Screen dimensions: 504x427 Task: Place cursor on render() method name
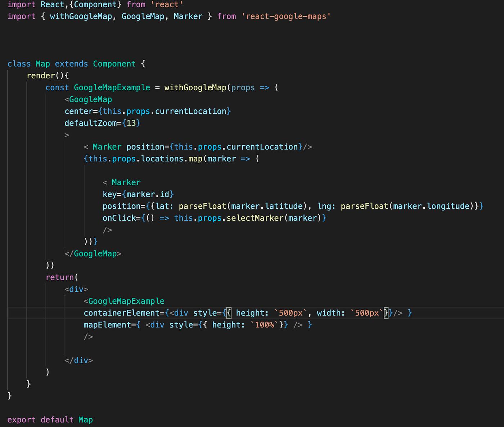[x=41, y=76]
